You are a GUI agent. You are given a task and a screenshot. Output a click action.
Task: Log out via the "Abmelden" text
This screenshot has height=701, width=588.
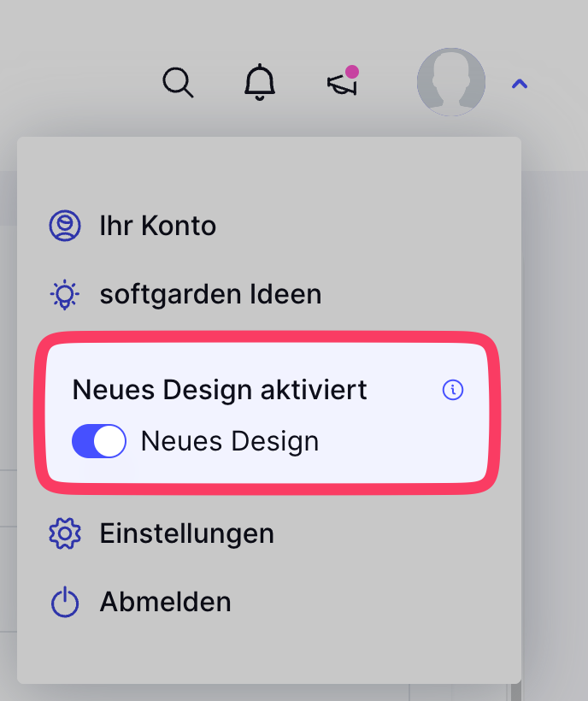[x=165, y=602]
